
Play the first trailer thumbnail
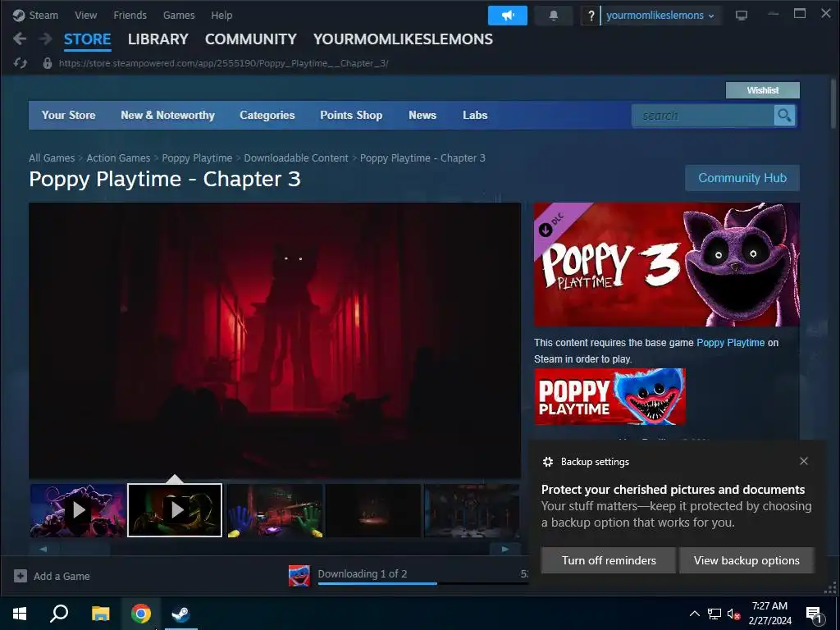[x=78, y=510]
